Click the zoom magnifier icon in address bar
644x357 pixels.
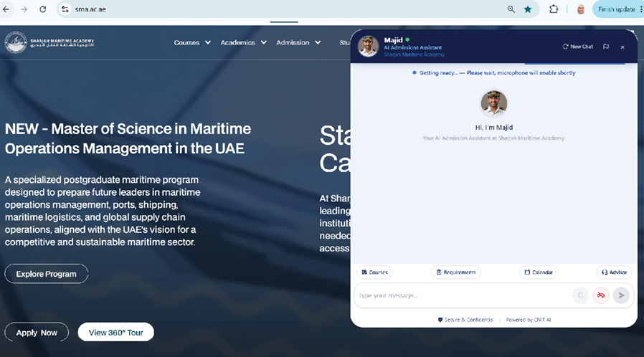point(511,9)
